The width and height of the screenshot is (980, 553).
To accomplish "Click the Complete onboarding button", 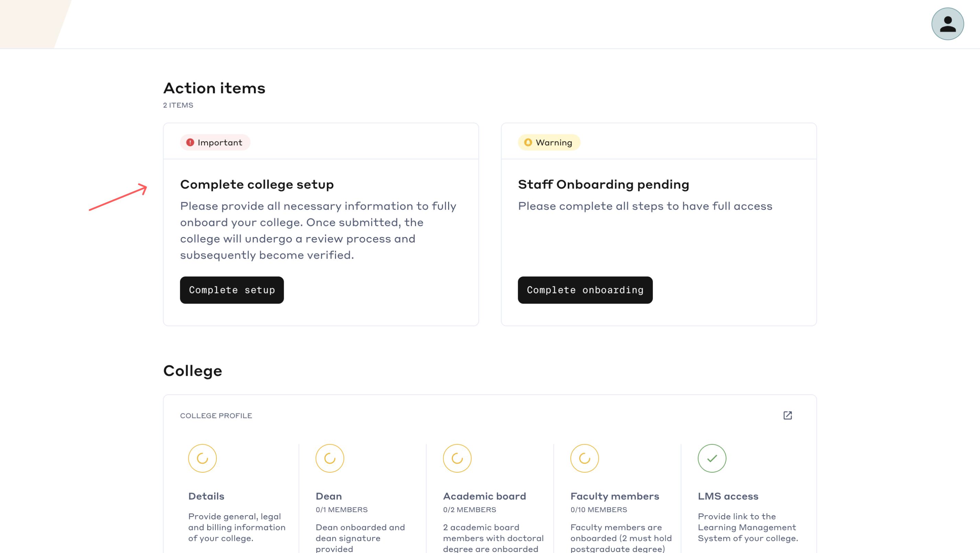I will (585, 290).
